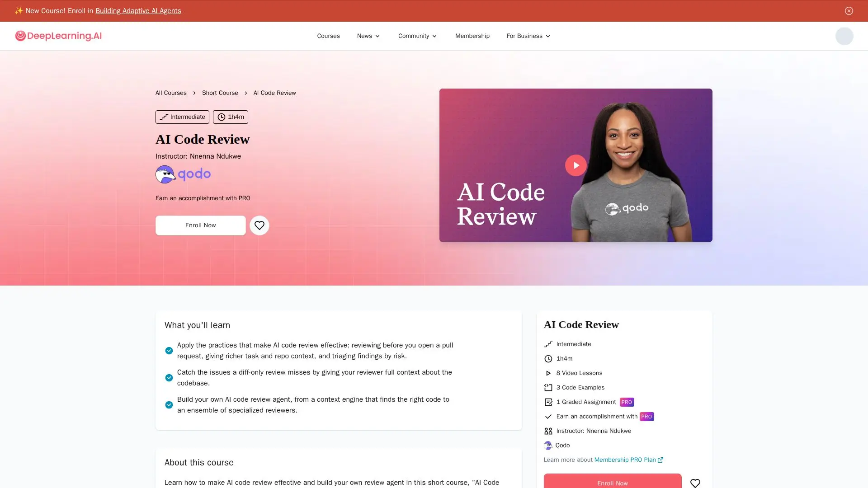The height and width of the screenshot is (488, 868).
Task: Click the PRO badge next to Graded Assignment
Action: (x=627, y=402)
